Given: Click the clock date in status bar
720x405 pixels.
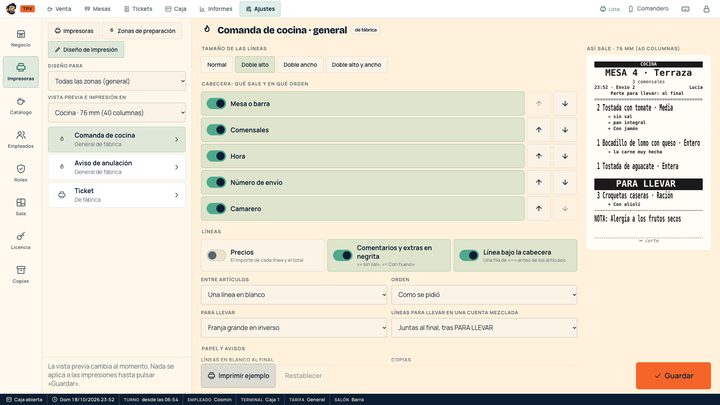Looking at the screenshot, I should pos(83,399).
